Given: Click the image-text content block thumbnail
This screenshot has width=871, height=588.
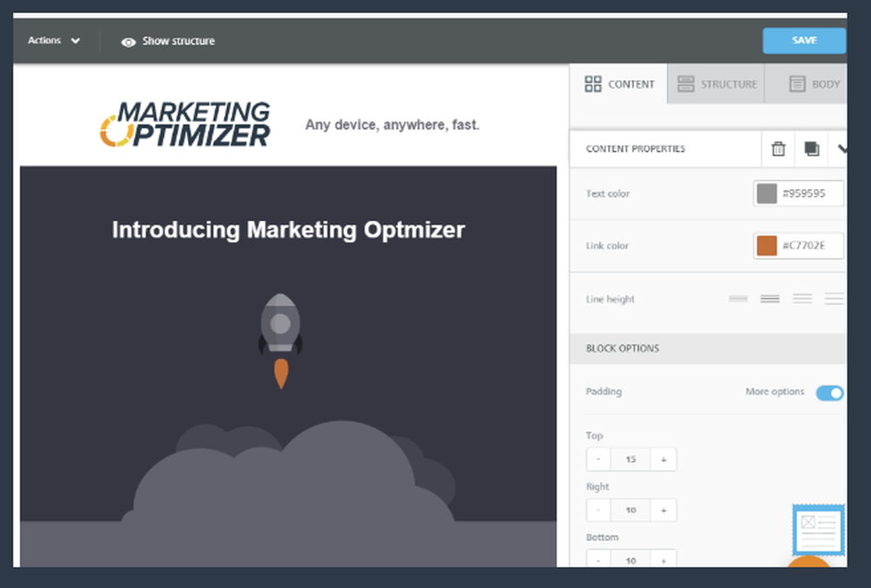Looking at the screenshot, I should [818, 530].
